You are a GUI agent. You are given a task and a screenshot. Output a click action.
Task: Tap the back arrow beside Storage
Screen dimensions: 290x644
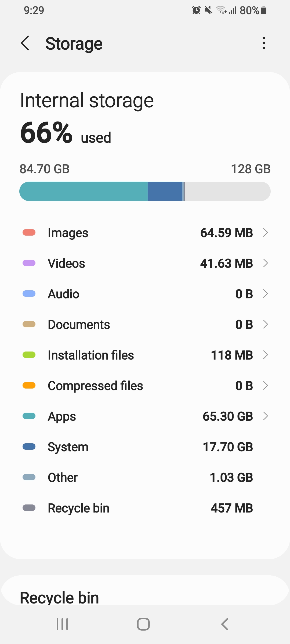26,43
